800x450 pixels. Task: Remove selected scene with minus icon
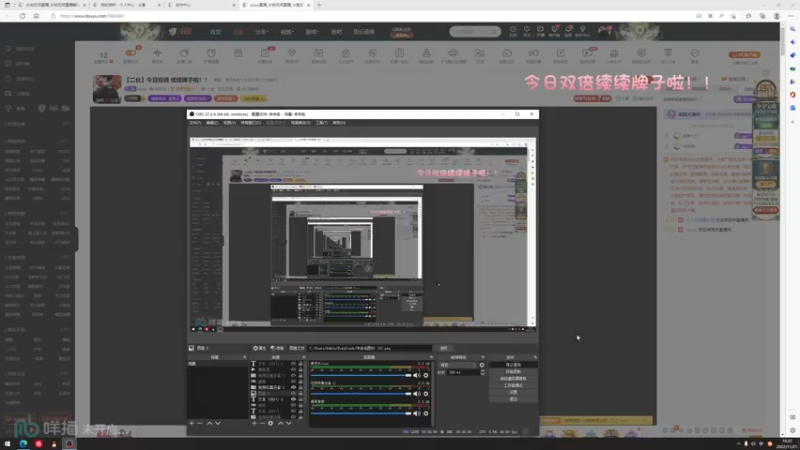200,423
